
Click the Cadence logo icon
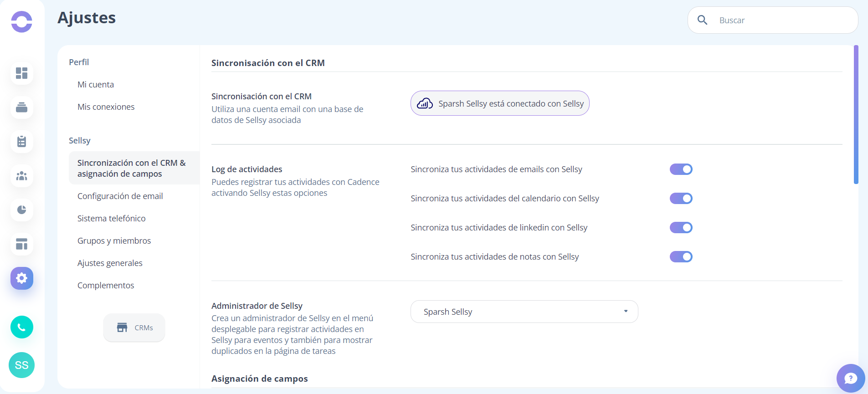[x=21, y=22]
